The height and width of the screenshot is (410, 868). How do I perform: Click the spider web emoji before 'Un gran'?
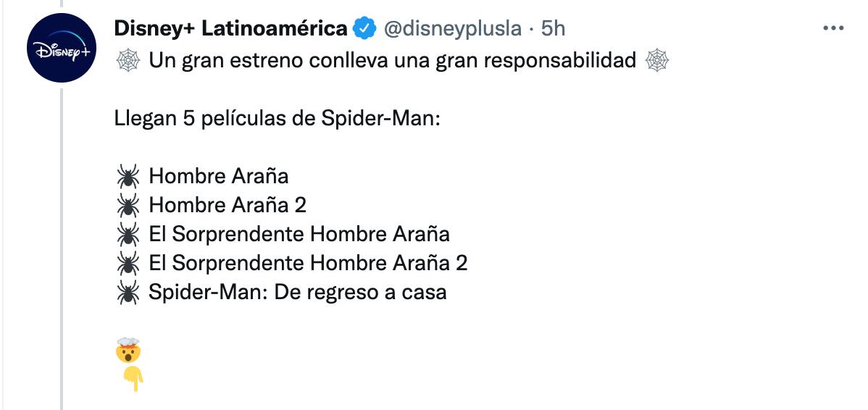point(128,61)
